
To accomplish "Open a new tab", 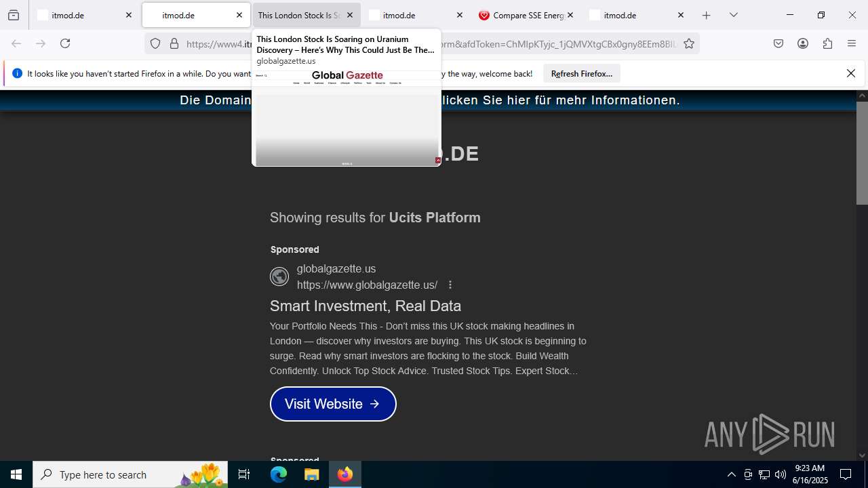I will pyautogui.click(x=706, y=15).
